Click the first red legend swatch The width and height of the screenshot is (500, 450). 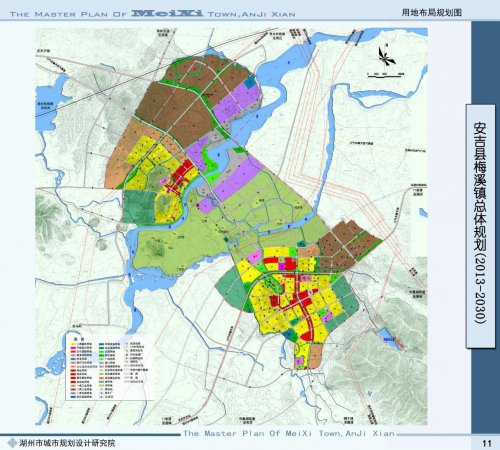(72, 370)
